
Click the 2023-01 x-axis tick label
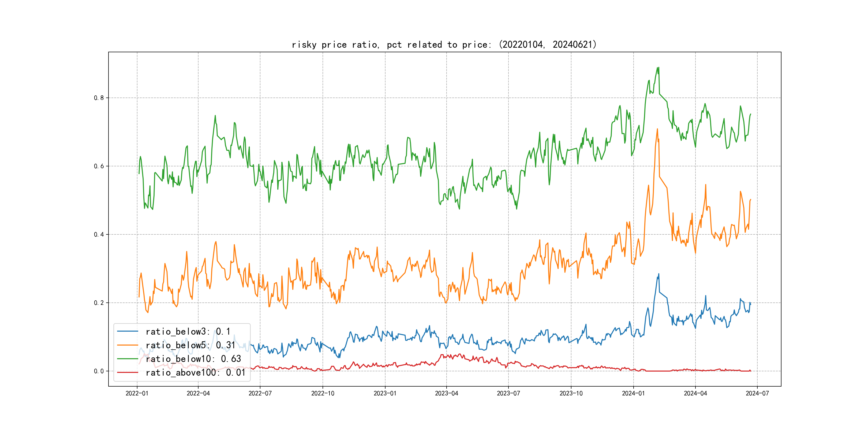(x=385, y=393)
